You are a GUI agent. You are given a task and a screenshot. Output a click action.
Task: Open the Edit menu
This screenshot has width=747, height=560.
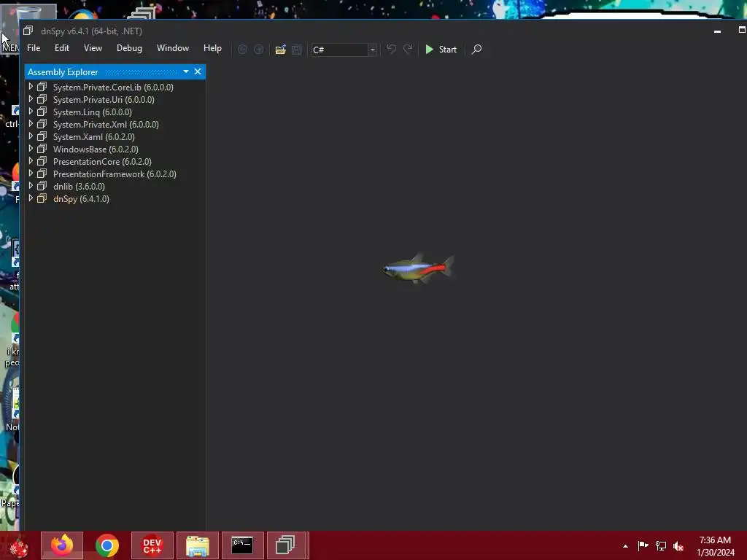pyautogui.click(x=61, y=48)
